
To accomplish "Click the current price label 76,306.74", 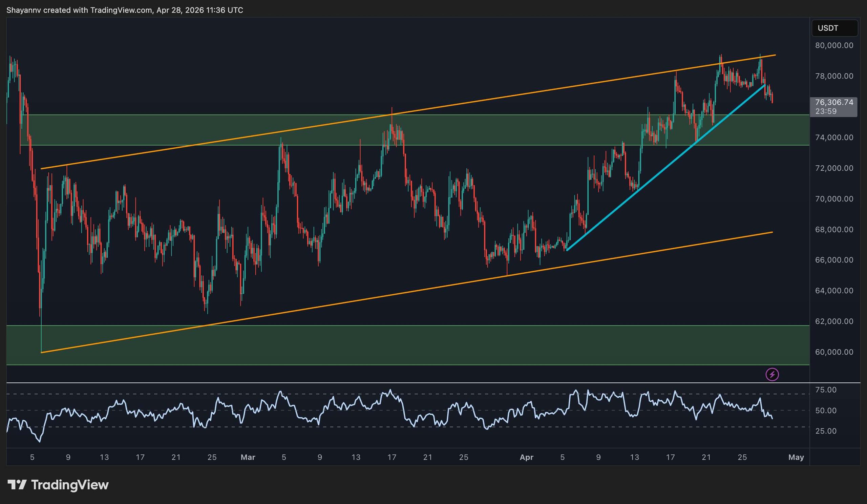I will pyautogui.click(x=834, y=102).
